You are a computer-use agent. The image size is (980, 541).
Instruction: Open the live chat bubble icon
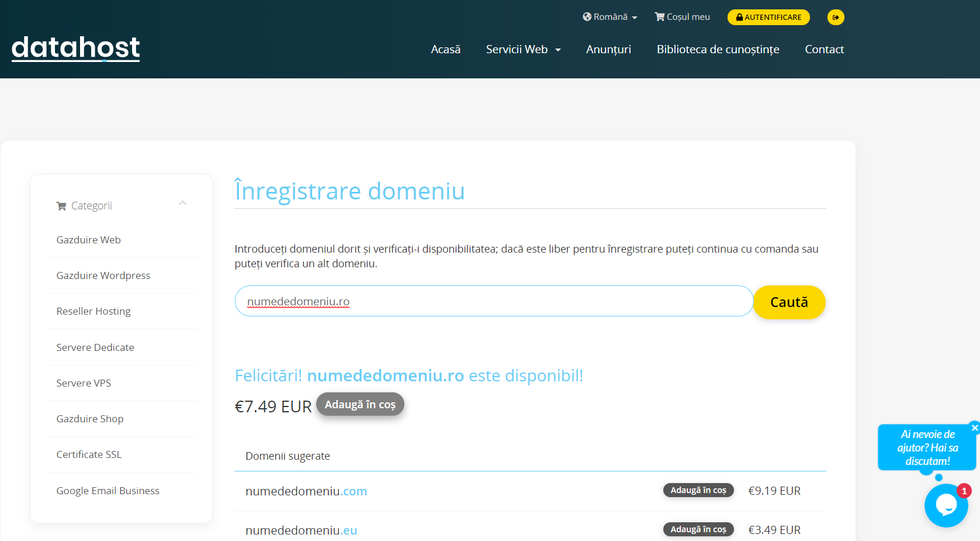946,505
